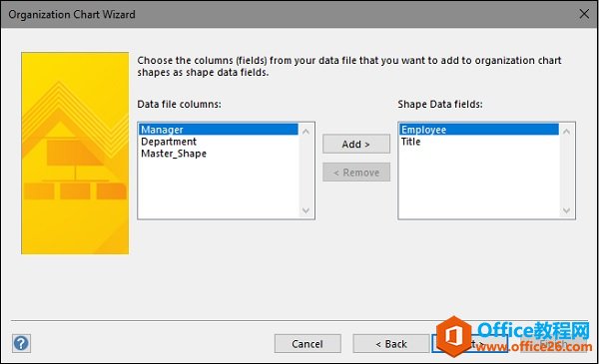
Task: Click the Cancel button
Action: pyautogui.click(x=307, y=344)
